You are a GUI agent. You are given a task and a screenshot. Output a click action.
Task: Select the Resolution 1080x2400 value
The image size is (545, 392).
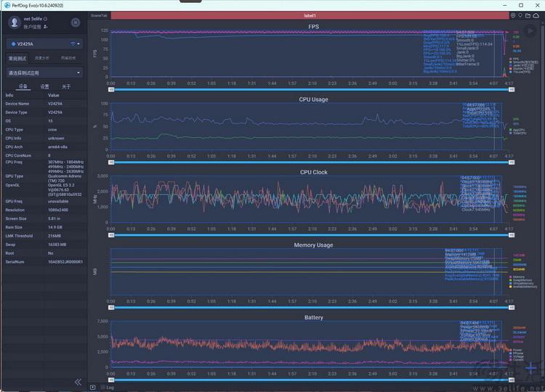coord(58,210)
